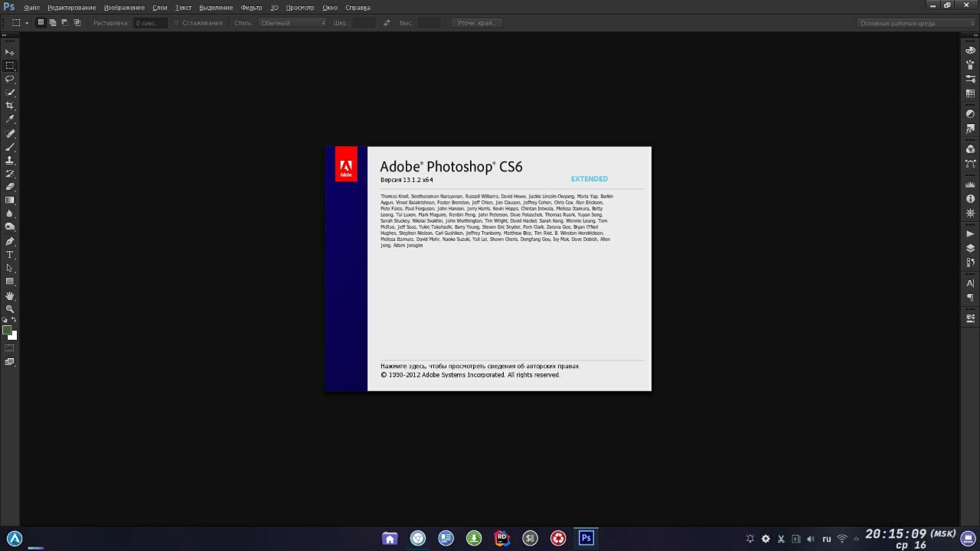Open the Photoshop taskbar icon
The image size is (980, 551).
coord(586,538)
